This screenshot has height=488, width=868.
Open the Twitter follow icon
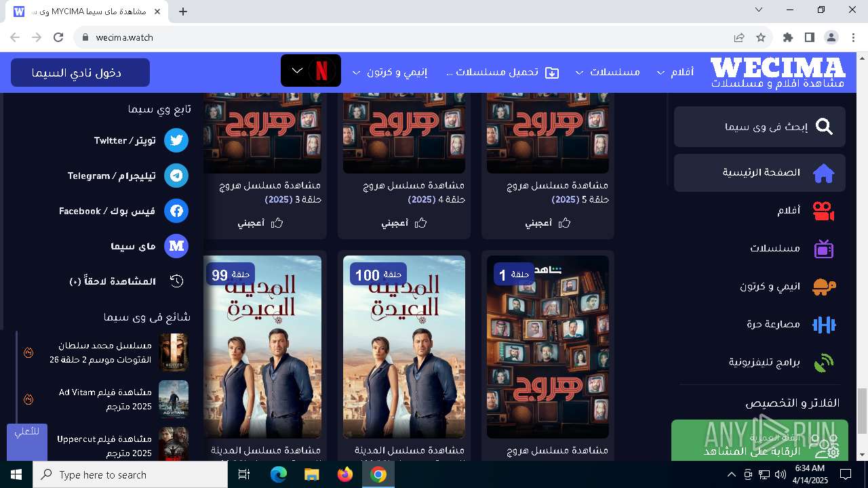coord(177,140)
